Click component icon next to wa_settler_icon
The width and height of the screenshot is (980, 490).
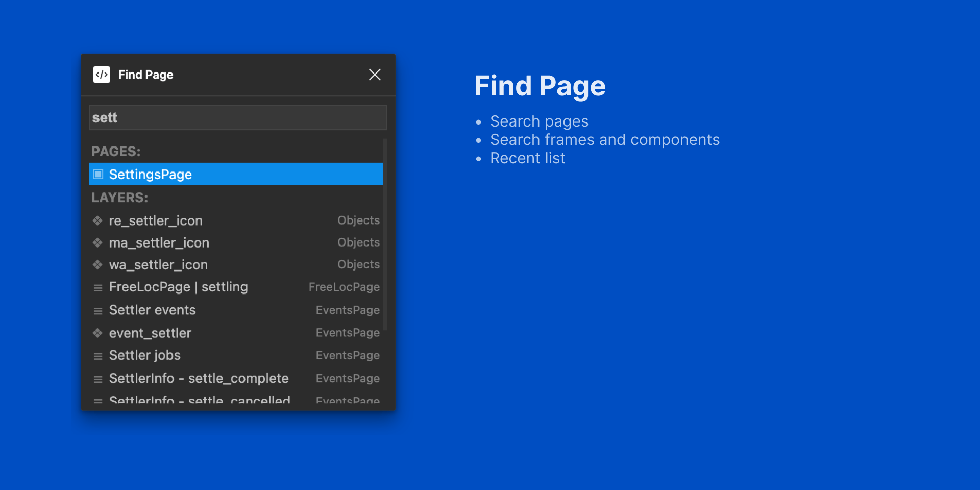click(97, 264)
